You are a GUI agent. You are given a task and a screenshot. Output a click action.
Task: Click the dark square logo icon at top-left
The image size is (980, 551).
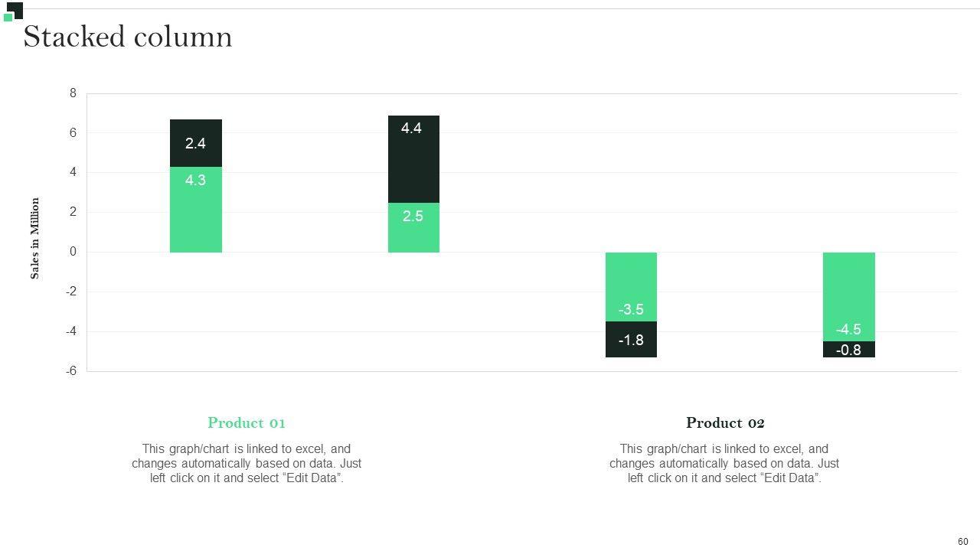(x=16, y=8)
